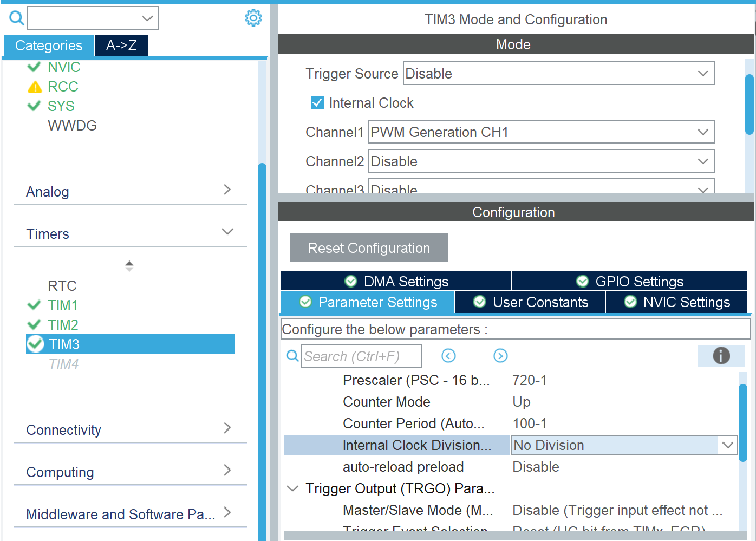The image size is (756, 541).
Task: Select SYS in the peripheral list
Action: tap(61, 106)
